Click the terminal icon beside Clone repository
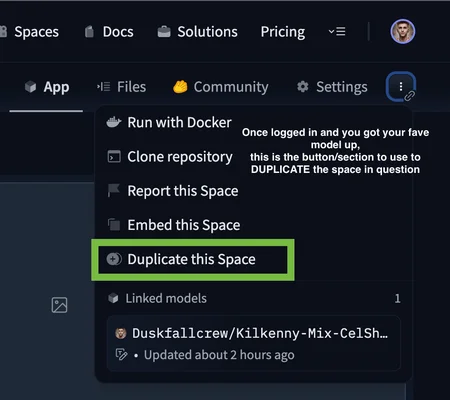 (x=114, y=157)
